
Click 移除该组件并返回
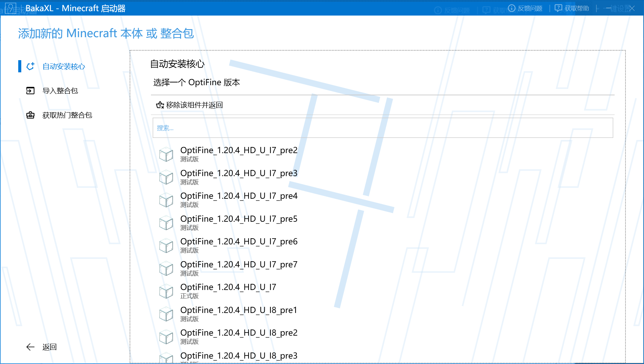pyautogui.click(x=189, y=105)
